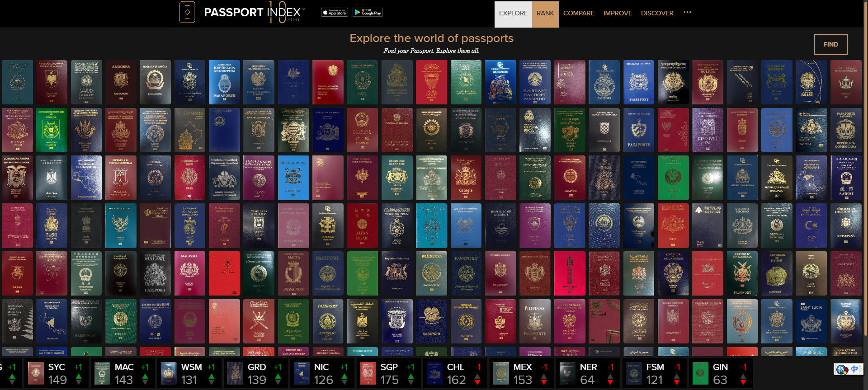Open the pink Malaysia passport cover
The width and height of the screenshot is (868, 390).
(190, 273)
